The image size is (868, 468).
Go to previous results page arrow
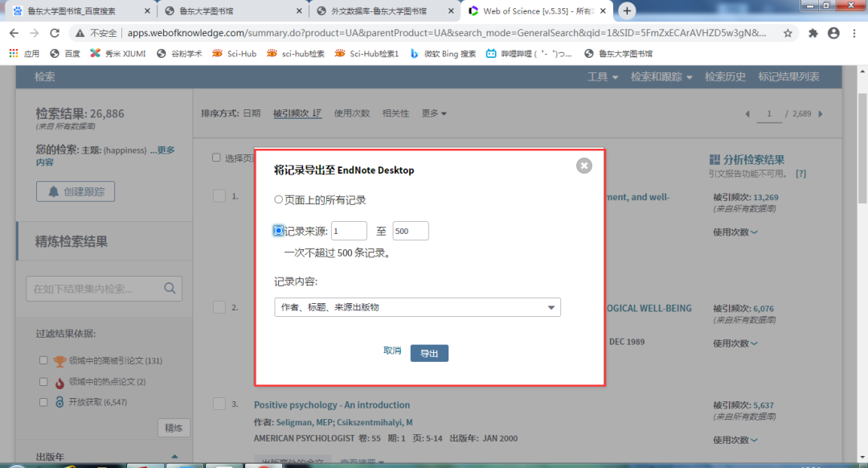click(747, 113)
